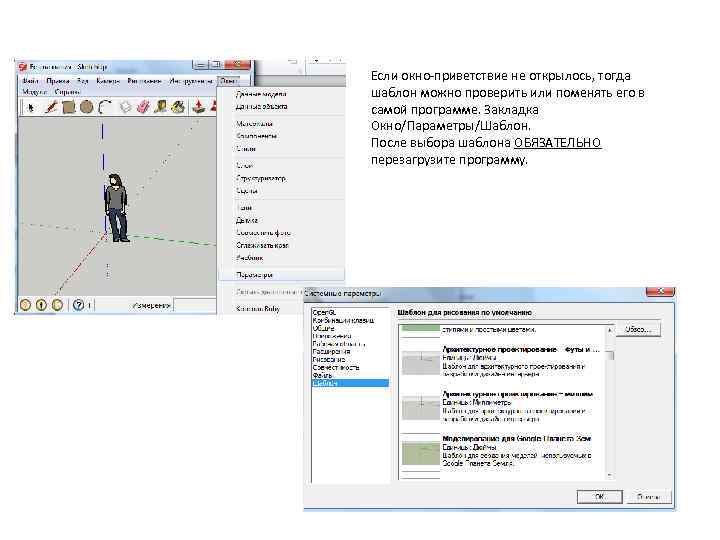Select Рабочая область in settings list
The width and height of the screenshot is (720, 540).
click(x=338, y=344)
